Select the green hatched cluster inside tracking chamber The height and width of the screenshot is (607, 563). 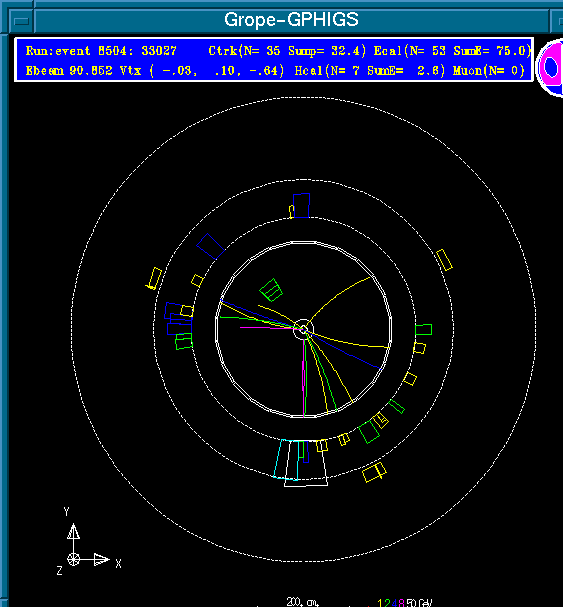[271, 290]
